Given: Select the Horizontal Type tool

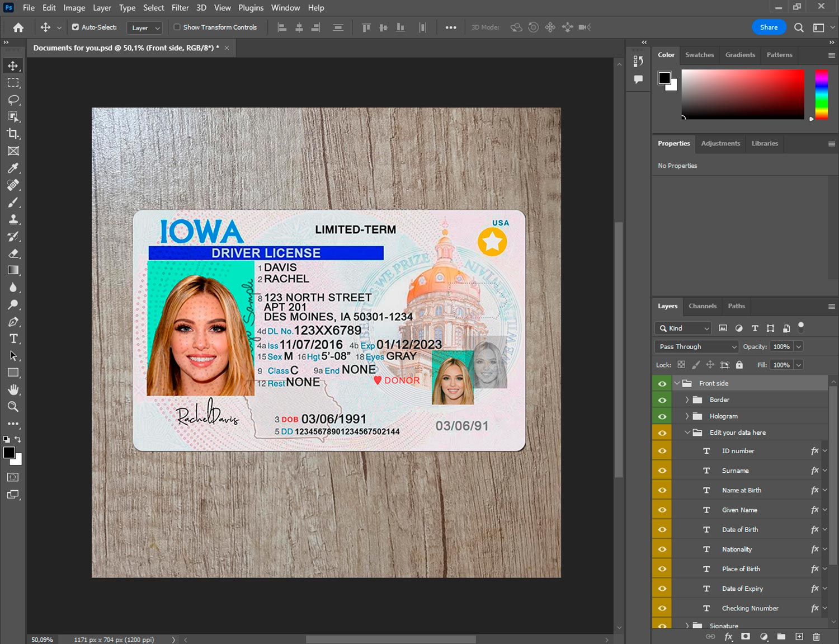Looking at the screenshot, I should click(13, 339).
